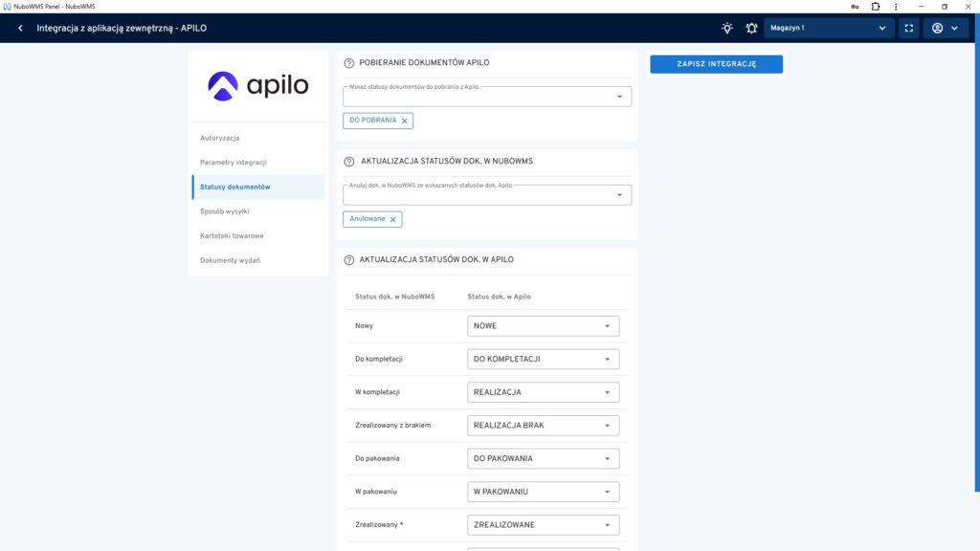Image resolution: width=980 pixels, height=551 pixels.
Task: Expand the Magazyn 1 warehouse dropdown
Action: pyautogui.click(x=829, y=28)
